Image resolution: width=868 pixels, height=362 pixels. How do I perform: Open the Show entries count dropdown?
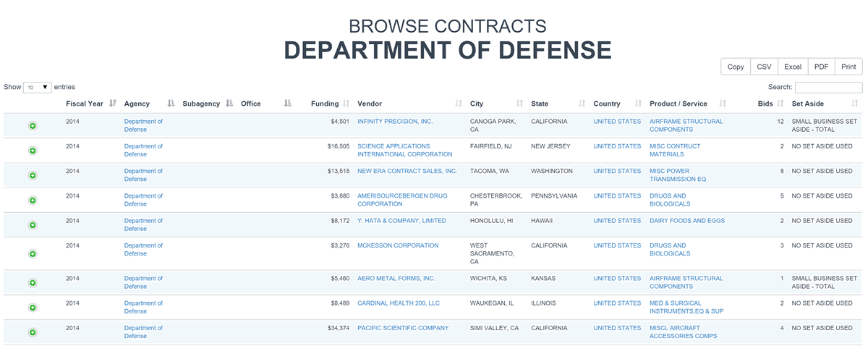tap(37, 87)
